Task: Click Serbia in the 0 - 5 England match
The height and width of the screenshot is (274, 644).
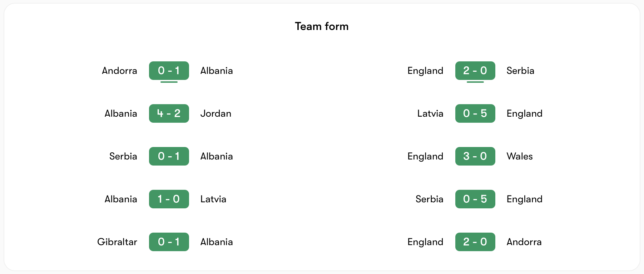Action: [429, 199]
